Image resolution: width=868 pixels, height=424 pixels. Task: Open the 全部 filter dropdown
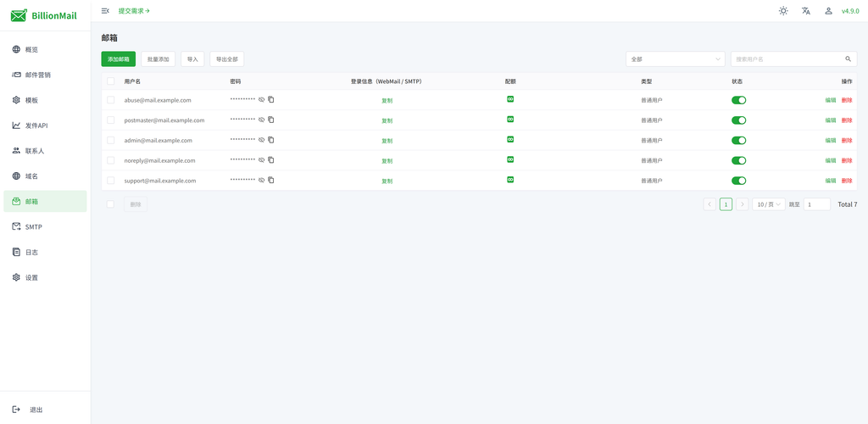pyautogui.click(x=676, y=59)
